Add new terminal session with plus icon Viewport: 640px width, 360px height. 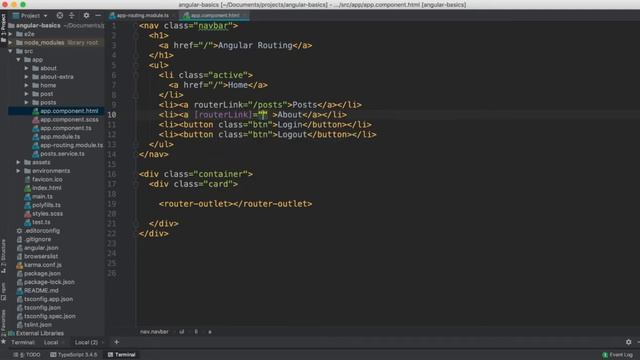(x=116, y=342)
